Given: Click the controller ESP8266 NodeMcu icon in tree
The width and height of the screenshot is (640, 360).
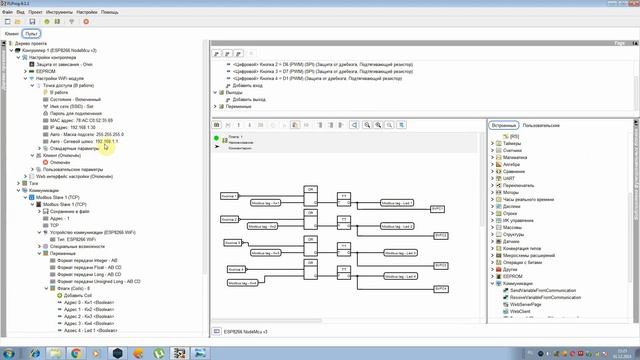Looking at the screenshot, I should 18,51.
